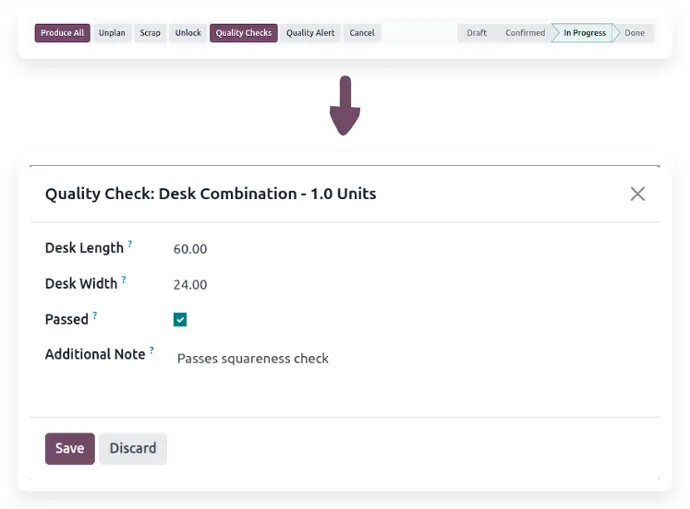Show help tooltip beside Desk Width
This screenshot has width=690, height=509.
click(124, 280)
